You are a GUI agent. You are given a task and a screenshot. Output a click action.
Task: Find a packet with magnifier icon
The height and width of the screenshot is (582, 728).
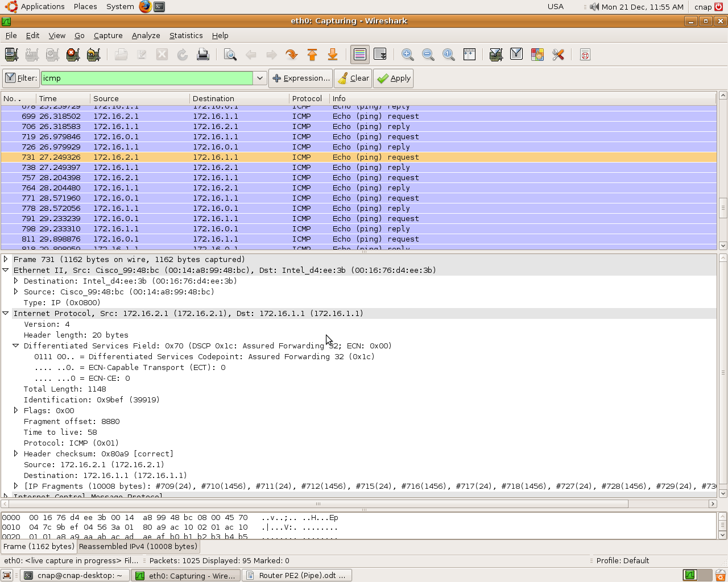230,55
